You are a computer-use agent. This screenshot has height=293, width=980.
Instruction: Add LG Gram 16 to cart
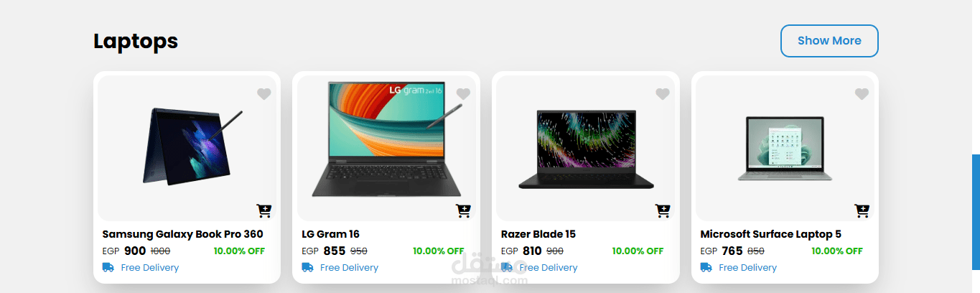[x=464, y=210]
